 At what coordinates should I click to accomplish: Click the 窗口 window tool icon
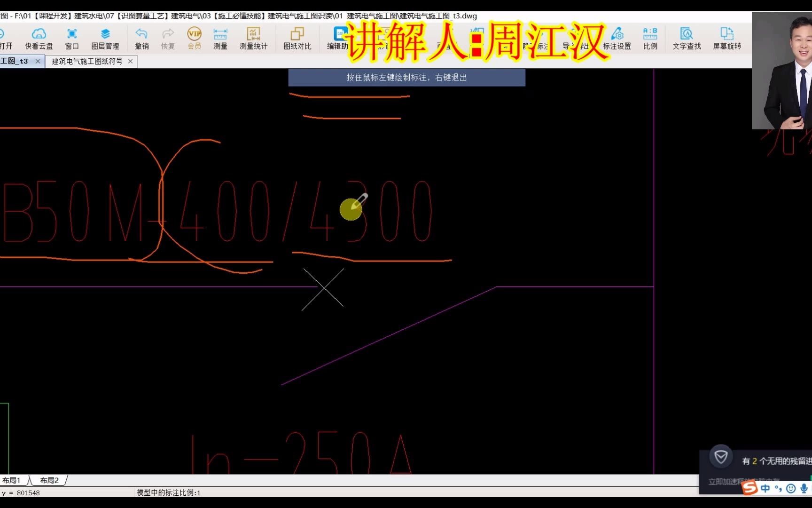click(71, 38)
